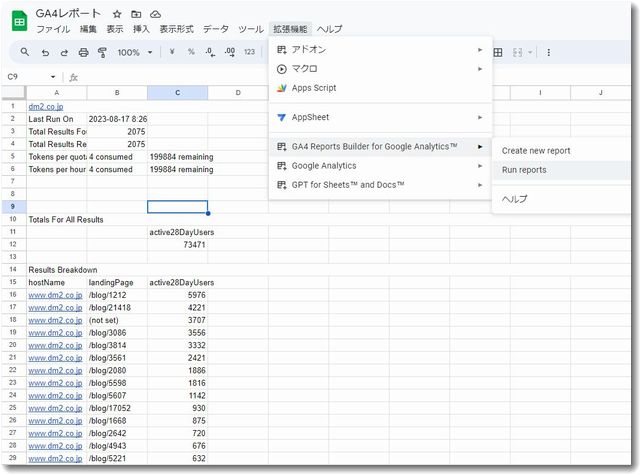
Task: Open www.dm2.co.jp link in row 22
Action: click(x=55, y=370)
